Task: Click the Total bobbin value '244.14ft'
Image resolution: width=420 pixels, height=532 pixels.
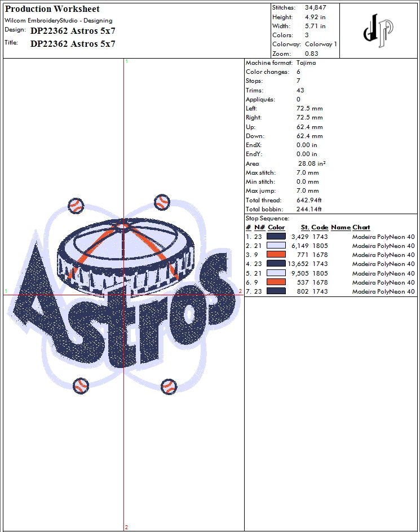Action: [309, 209]
